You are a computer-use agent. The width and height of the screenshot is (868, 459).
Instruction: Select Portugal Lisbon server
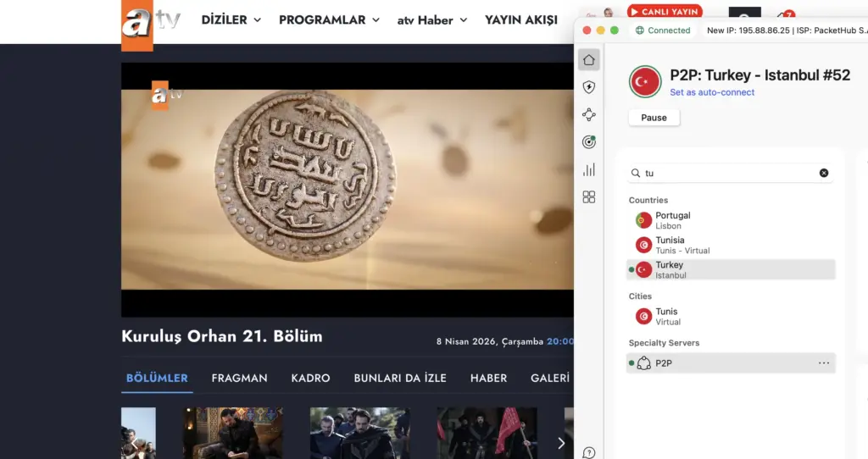673,220
